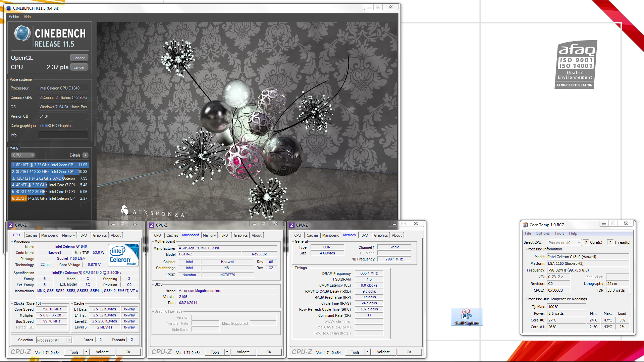Open Core Temp's Tools menu
Viewport: 644px width, 362px height.
click(559, 233)
